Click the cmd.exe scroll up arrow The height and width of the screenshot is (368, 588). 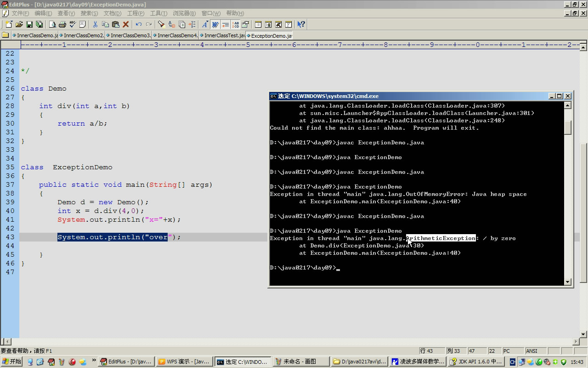(568, 105)
